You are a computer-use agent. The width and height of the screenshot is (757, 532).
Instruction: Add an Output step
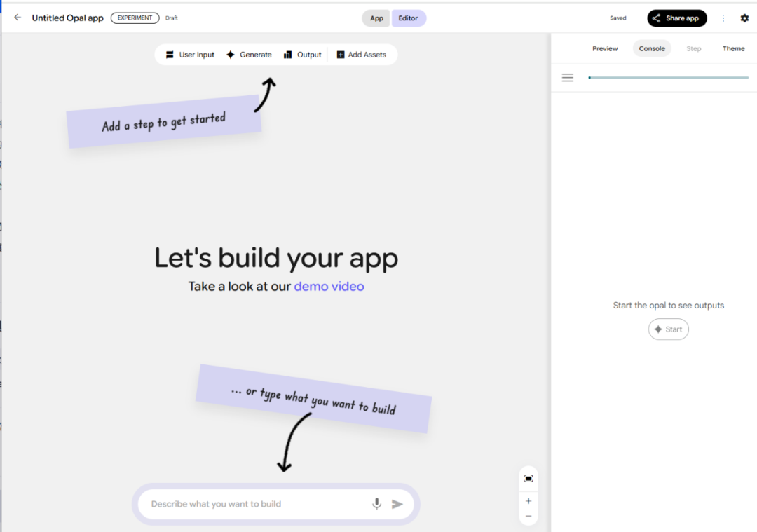coord(302,55)
